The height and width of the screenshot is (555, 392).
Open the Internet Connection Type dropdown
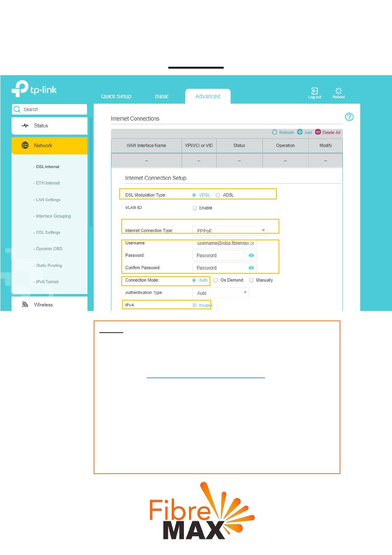229,230
